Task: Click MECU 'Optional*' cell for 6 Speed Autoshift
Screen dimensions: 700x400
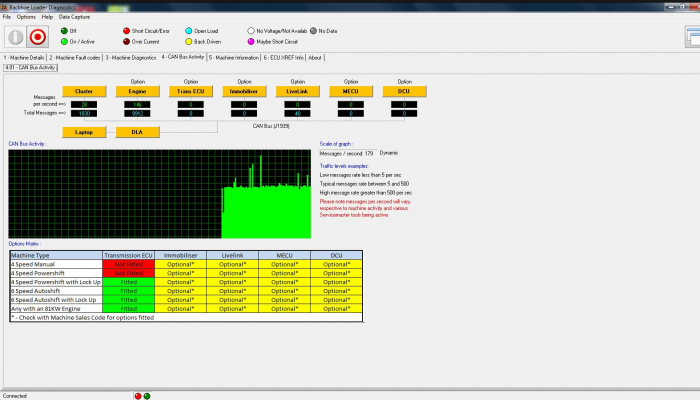Action: [x=284, y=291]
